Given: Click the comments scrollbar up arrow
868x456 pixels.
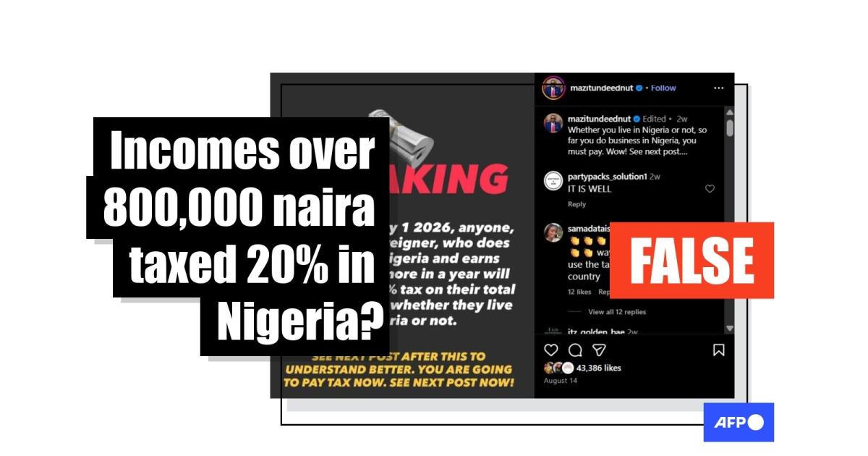Looking at the screenshot, I should tap(729, 113).
